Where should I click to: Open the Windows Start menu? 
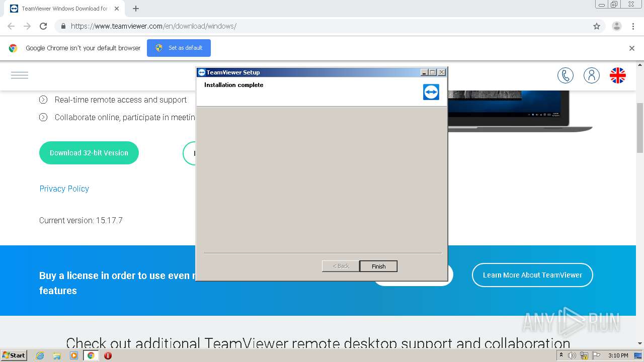pos(14,355)
